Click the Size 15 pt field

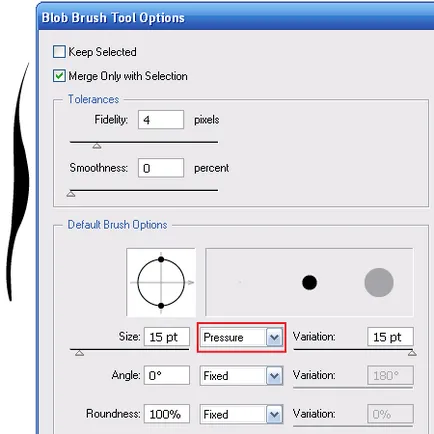(167, 337)
